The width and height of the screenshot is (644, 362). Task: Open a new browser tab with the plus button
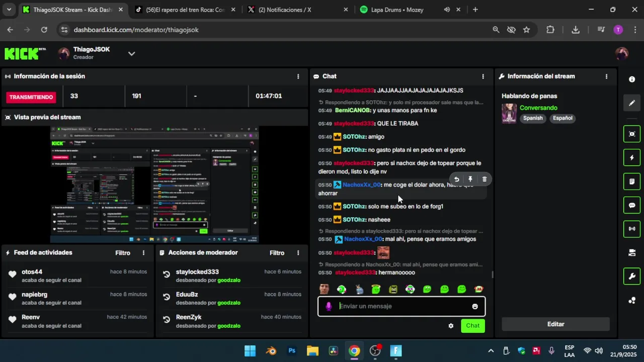(x=475, y=10)
